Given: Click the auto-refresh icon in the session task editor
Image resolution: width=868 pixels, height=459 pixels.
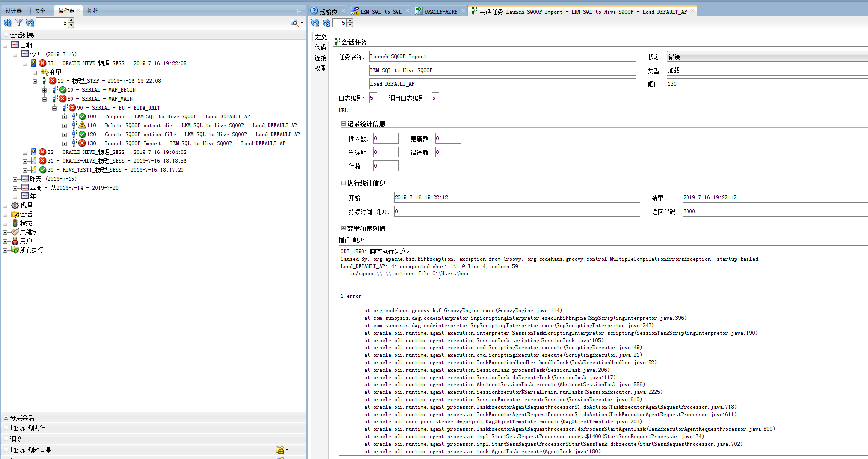Looking at the screenshot, I should pyautogui.click(x=326, y=23).
